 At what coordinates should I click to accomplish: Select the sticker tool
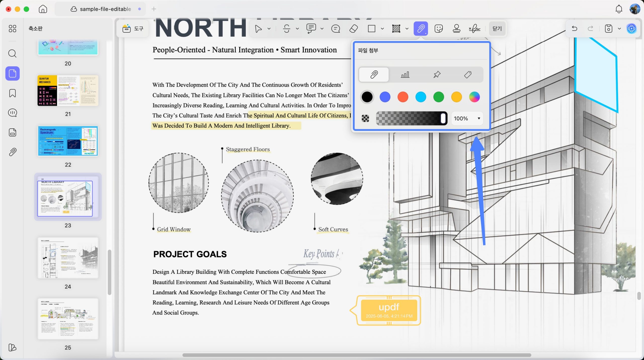[439, 29]
